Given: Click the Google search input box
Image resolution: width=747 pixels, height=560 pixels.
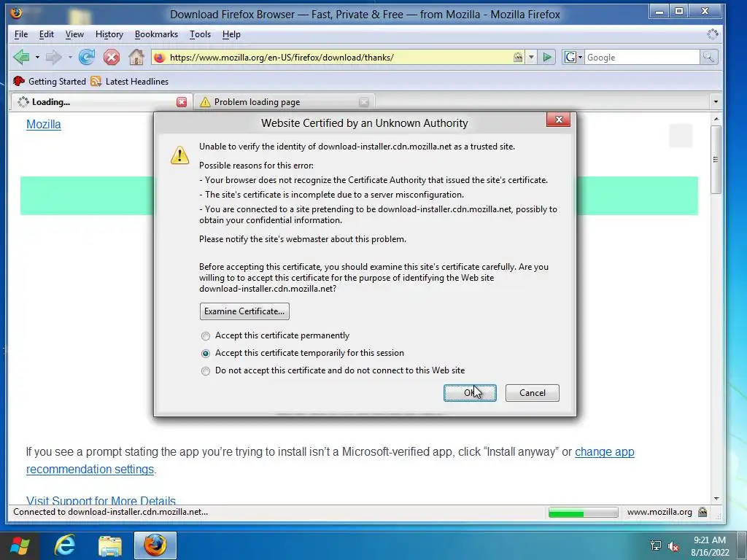Looking at the screenshot, I should click(x=642, y=58).
